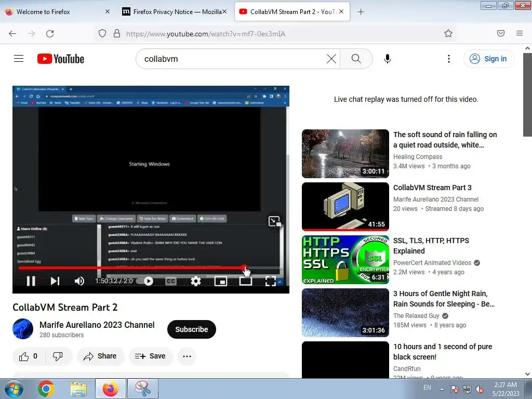Go to the YouTube home logo

click(x=61, y=59)
